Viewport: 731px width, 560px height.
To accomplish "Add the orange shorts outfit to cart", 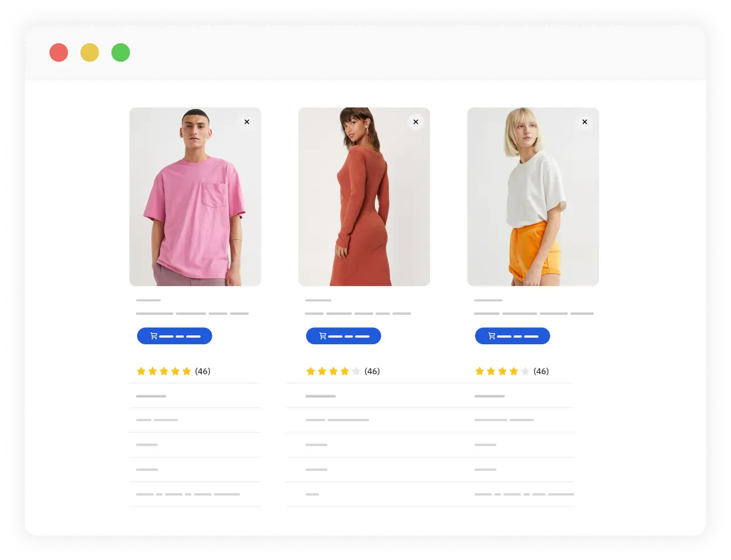I will click(x=513, y=336).
